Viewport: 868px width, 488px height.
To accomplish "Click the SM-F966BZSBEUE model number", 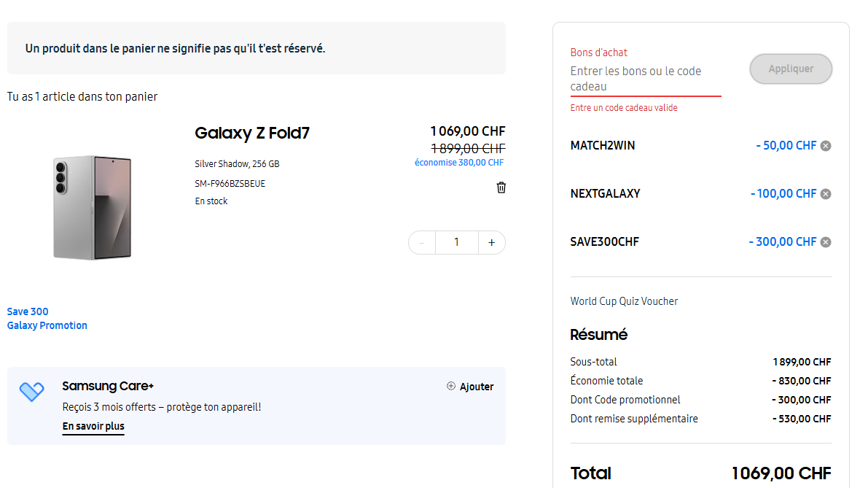I will (x=230, y=183).
